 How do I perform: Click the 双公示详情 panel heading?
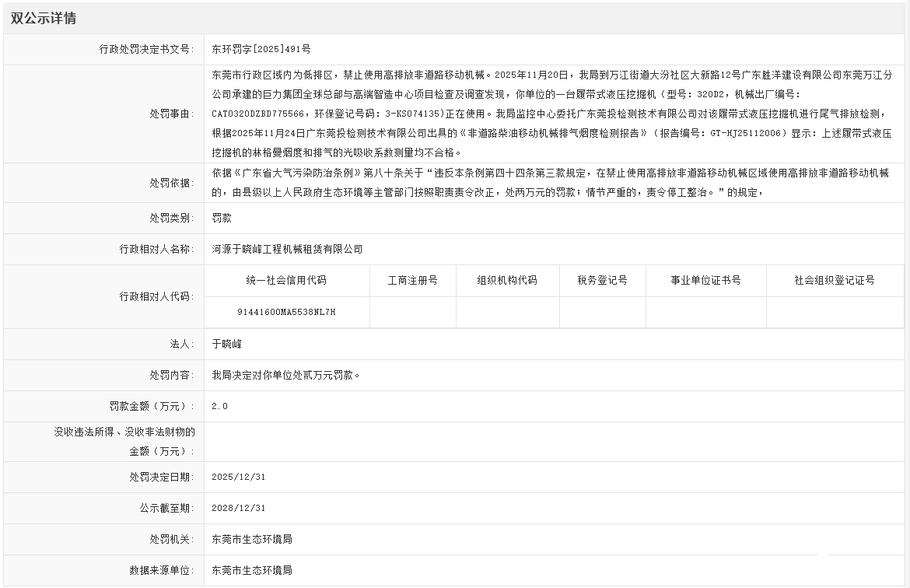point(44,19)
